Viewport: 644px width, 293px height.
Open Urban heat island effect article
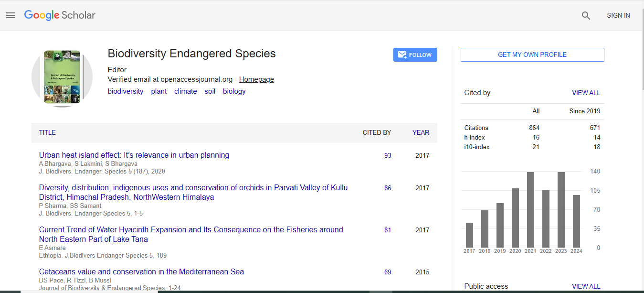134,155
